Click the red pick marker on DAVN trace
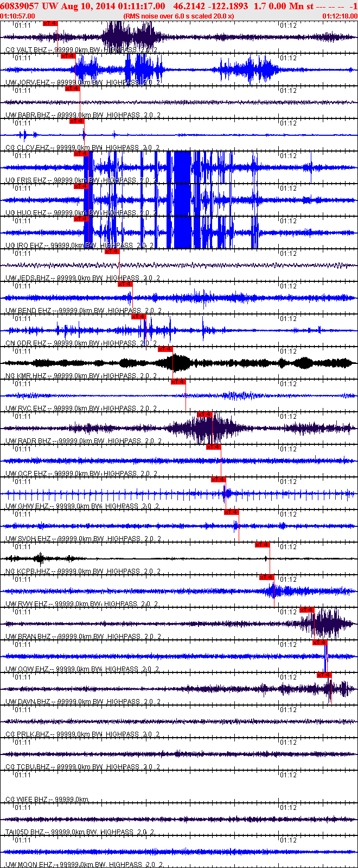The image size is (358, 868). tap(324, 675)
